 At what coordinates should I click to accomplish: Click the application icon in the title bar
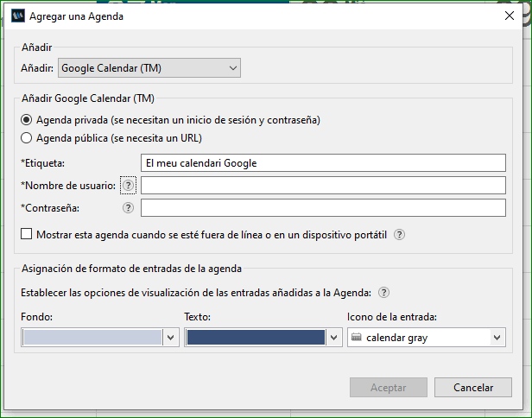pyautogui.click(x=18, y=16)
